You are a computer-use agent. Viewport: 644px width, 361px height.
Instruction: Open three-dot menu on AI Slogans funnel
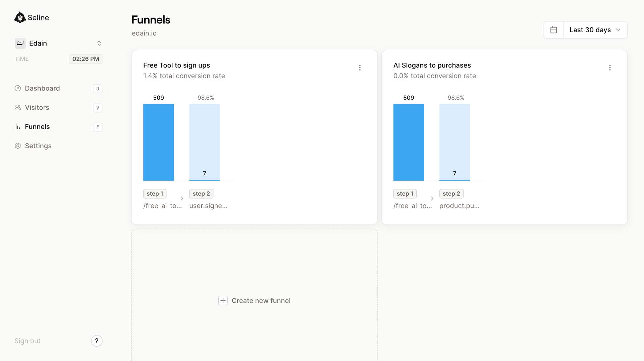pos(610,68)
